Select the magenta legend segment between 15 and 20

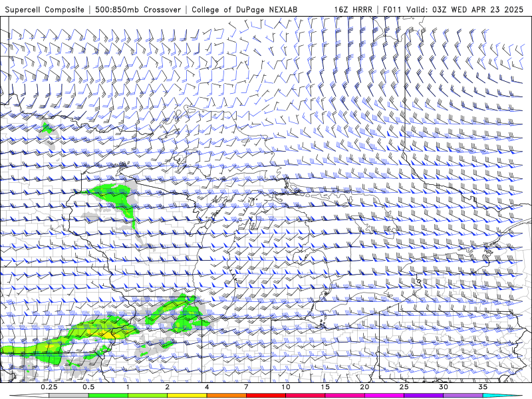344,396
